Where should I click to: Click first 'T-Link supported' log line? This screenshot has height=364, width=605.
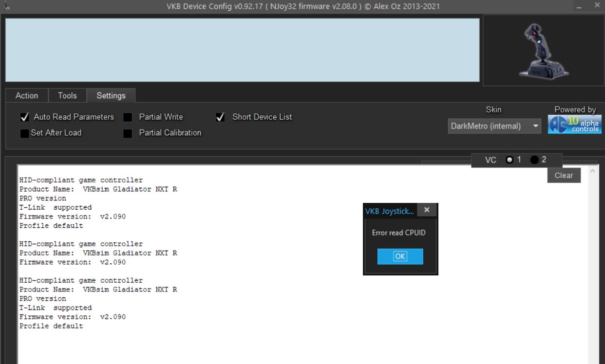pyautogui.click(x=56, y=207)
